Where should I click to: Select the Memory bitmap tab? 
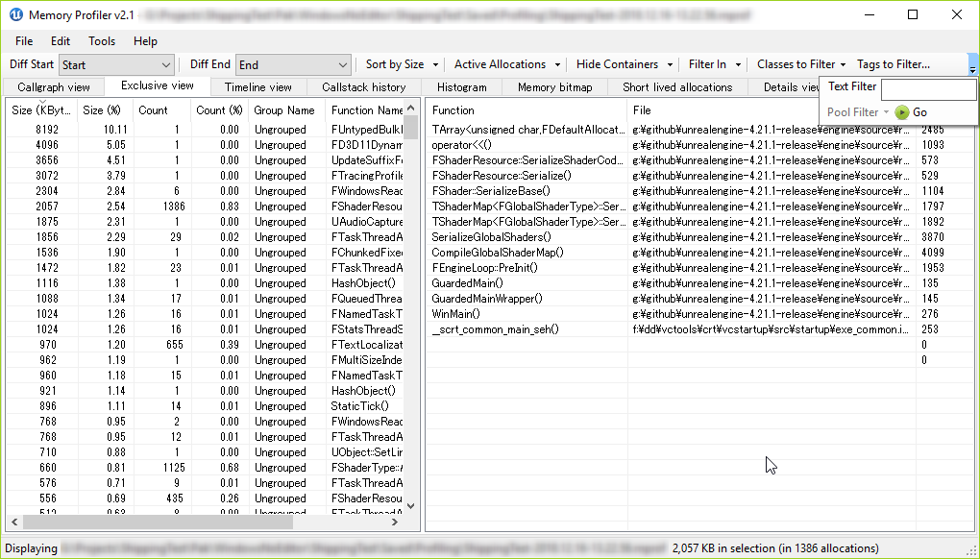coord(554,85)
